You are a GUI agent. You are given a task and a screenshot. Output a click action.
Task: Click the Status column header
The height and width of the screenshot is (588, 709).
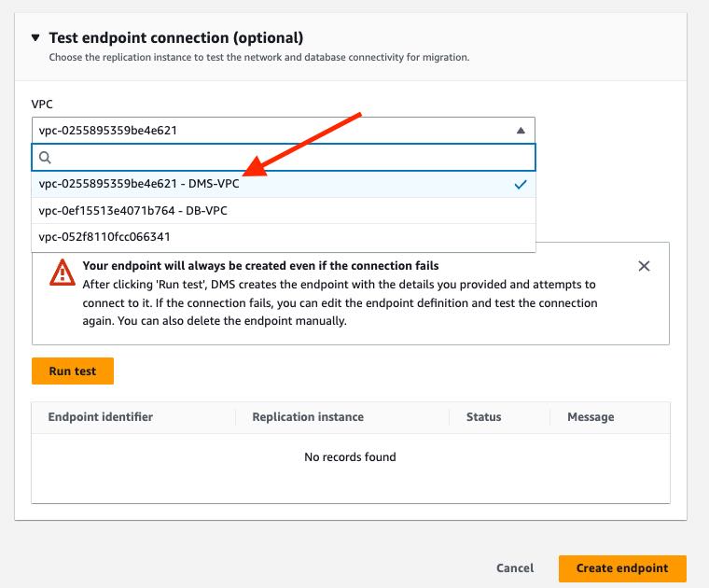(484, 417)
